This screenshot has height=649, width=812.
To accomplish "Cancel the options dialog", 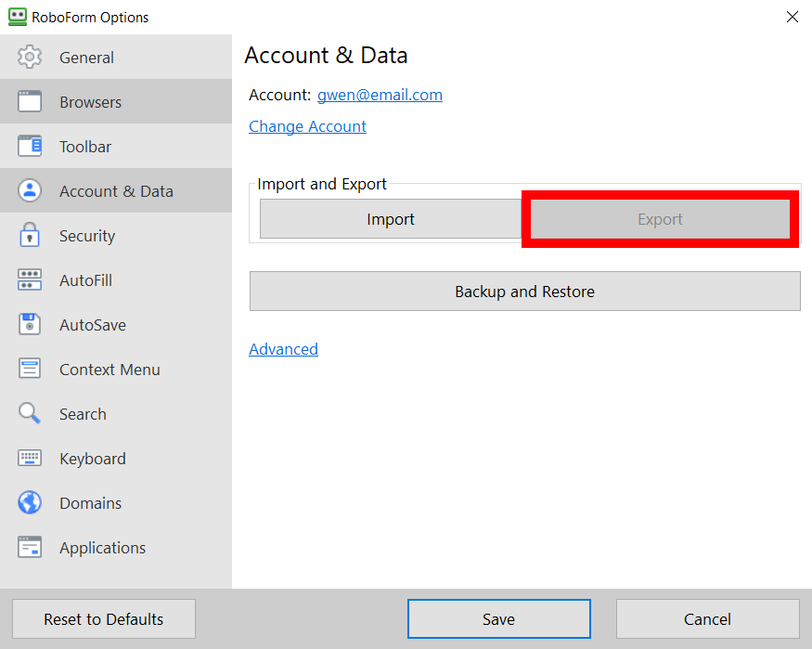I will pos(707,619).
